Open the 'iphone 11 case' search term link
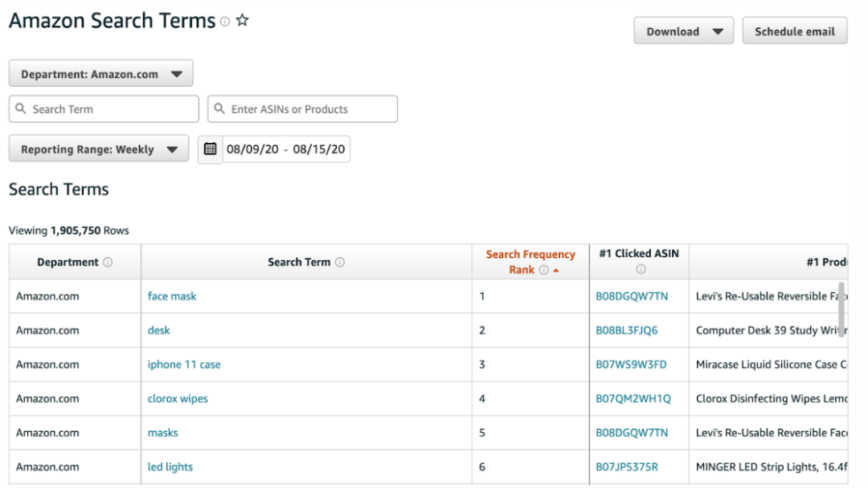The height and width of the screenshot is (489, 868). click(x=184, y=365)
